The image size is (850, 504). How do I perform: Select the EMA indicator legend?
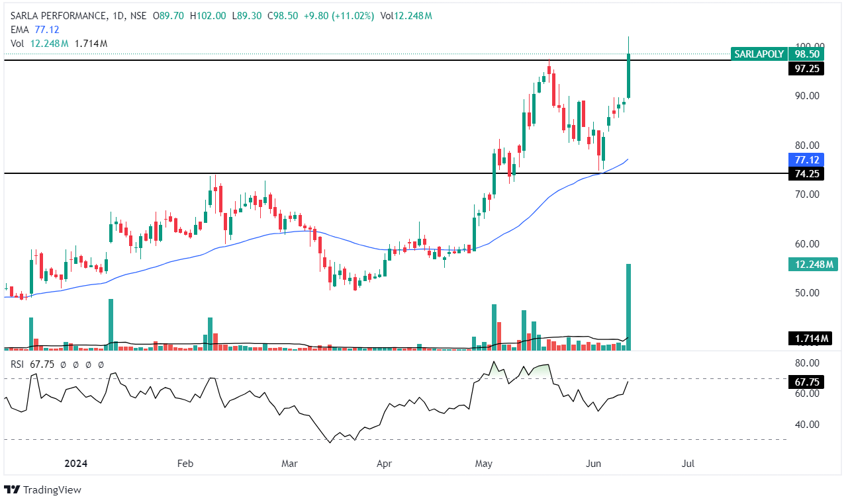pos(19,30)
